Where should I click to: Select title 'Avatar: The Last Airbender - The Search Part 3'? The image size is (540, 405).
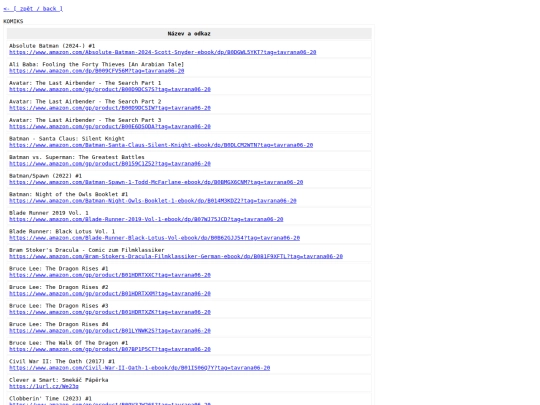click(x=85, y=120)
